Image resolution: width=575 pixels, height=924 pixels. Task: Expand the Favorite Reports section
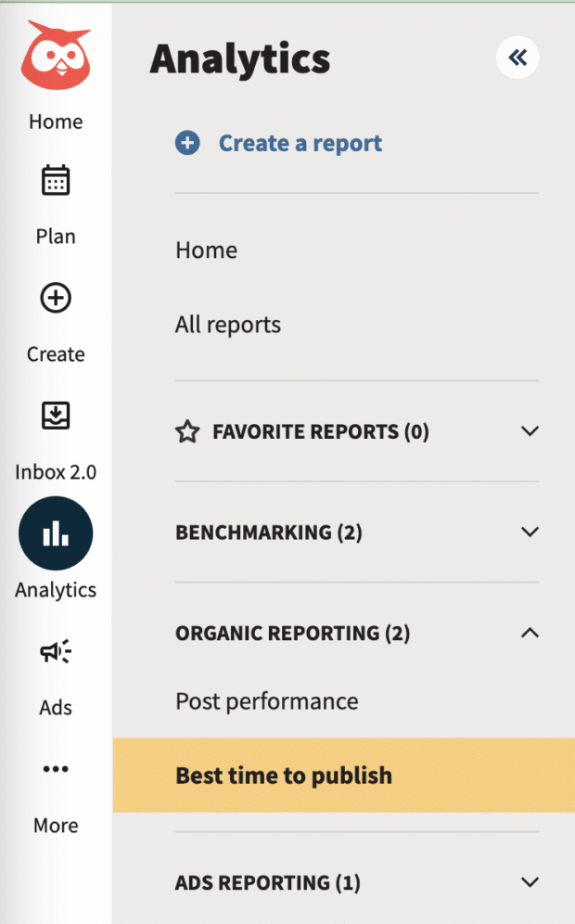[x=530, y=431]
